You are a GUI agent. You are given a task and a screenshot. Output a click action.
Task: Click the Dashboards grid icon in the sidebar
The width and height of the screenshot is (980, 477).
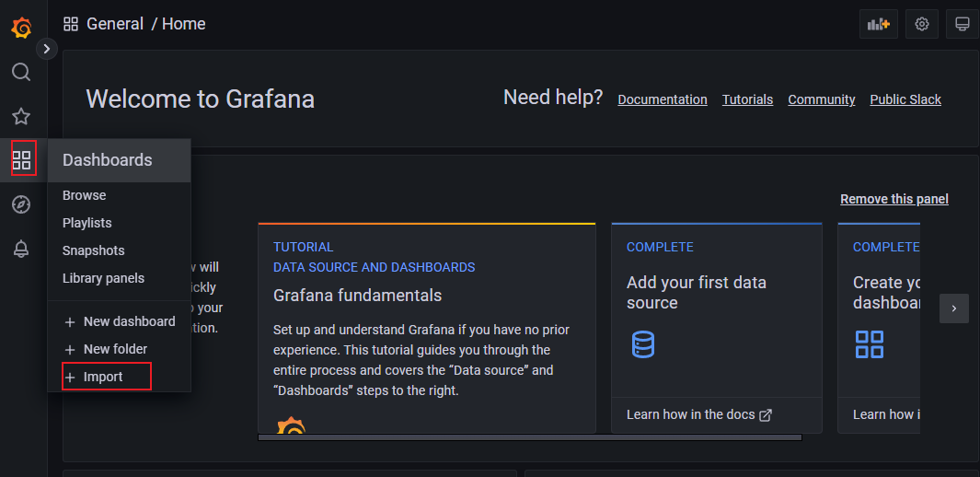click(x=22, y=160)
